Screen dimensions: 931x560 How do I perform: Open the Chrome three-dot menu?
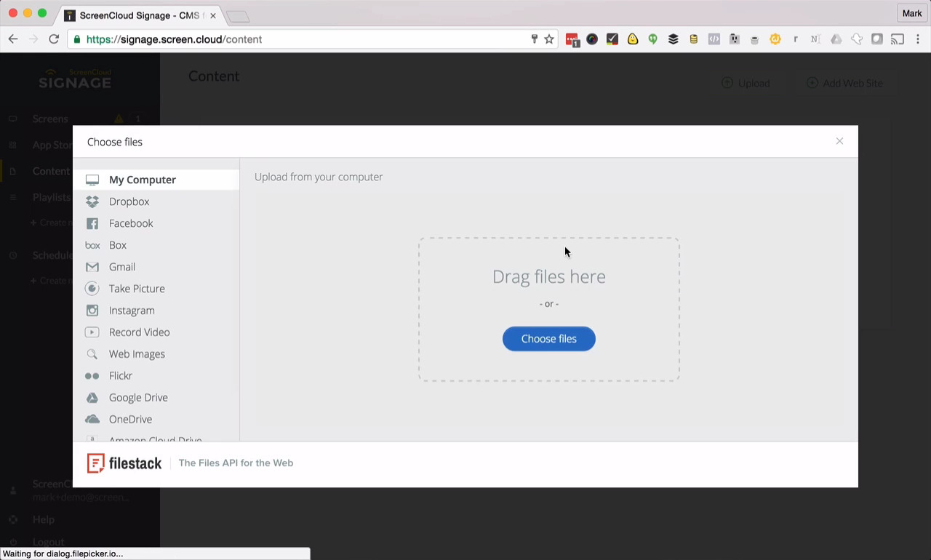coord(919,39)
